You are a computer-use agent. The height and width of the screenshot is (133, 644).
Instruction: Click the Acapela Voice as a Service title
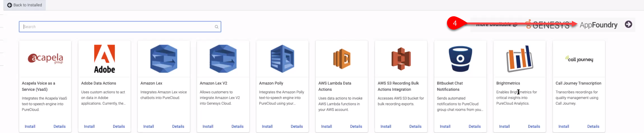click(x=38, y=86)
